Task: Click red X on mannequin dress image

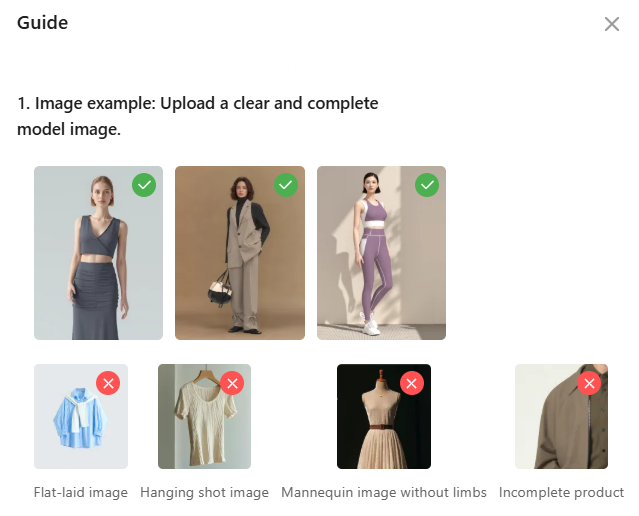Action: [412, 383]
